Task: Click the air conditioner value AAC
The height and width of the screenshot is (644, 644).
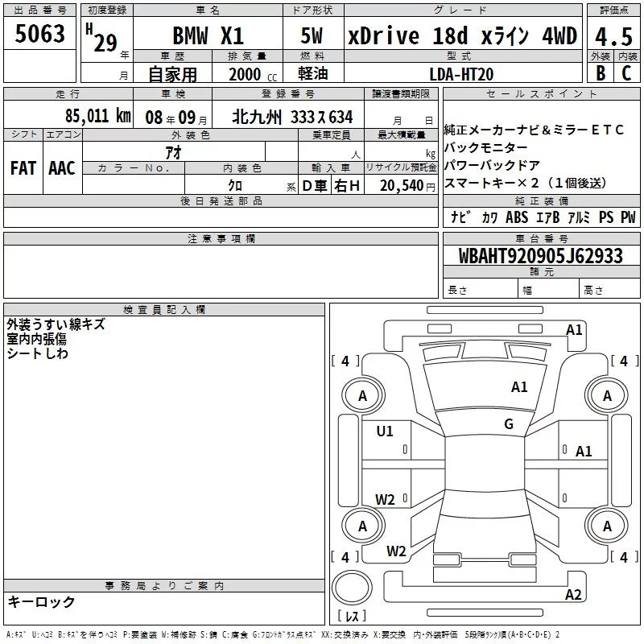Action: [62, 168]
